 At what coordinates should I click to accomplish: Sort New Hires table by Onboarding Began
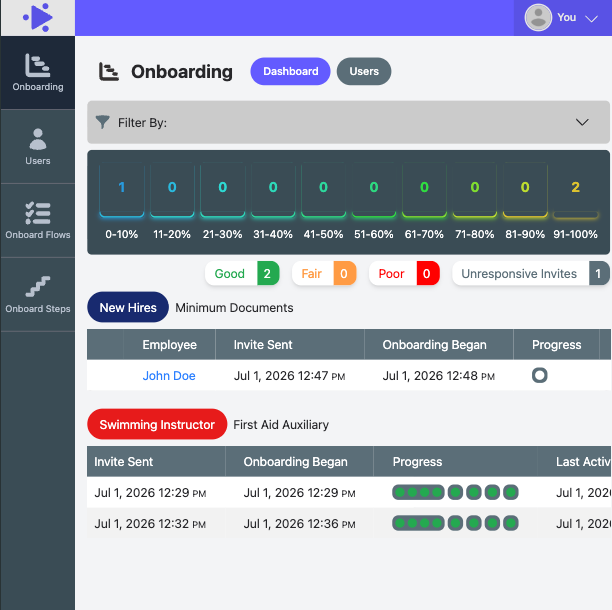(439, 345)
